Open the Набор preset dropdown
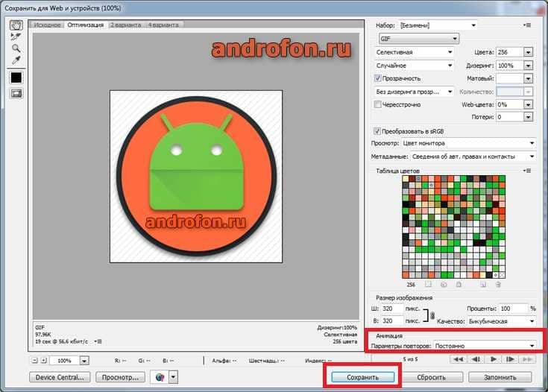548x392 pixels. pyautogui.click(x=438, y=25)
